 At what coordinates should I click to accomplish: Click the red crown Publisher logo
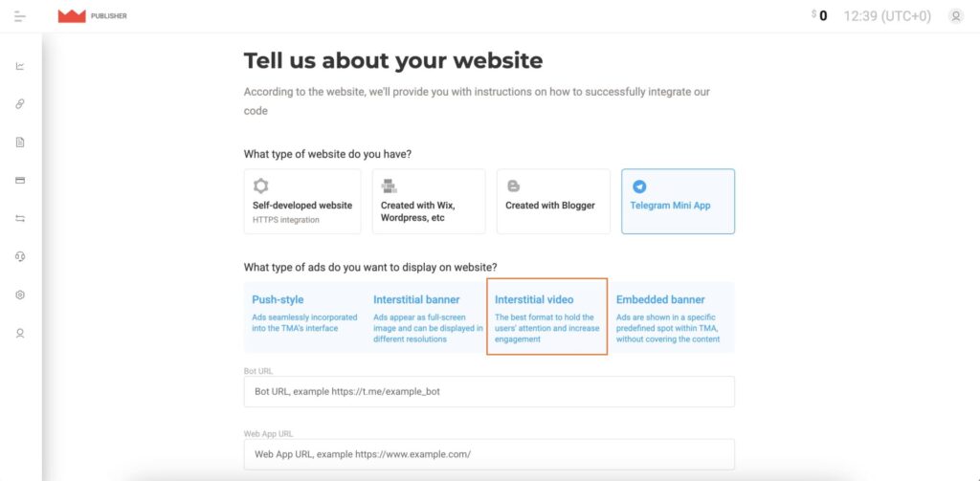tap(72, 16)
